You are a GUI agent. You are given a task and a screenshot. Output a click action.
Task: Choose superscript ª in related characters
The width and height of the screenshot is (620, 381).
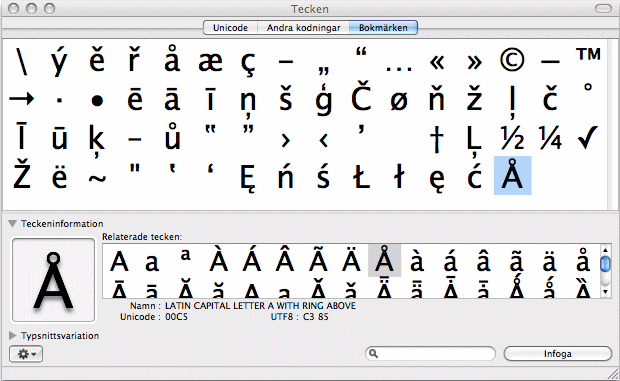coord(185,256)
